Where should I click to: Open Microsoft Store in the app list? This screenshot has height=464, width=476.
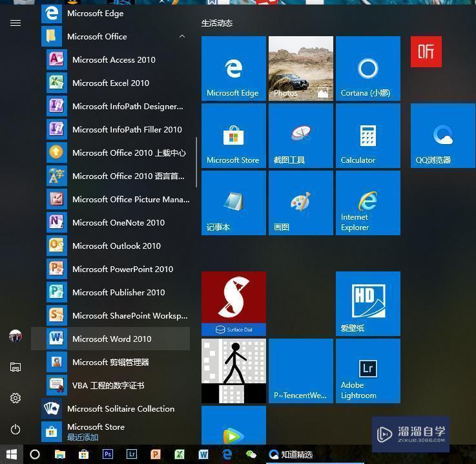coord(110,432)
